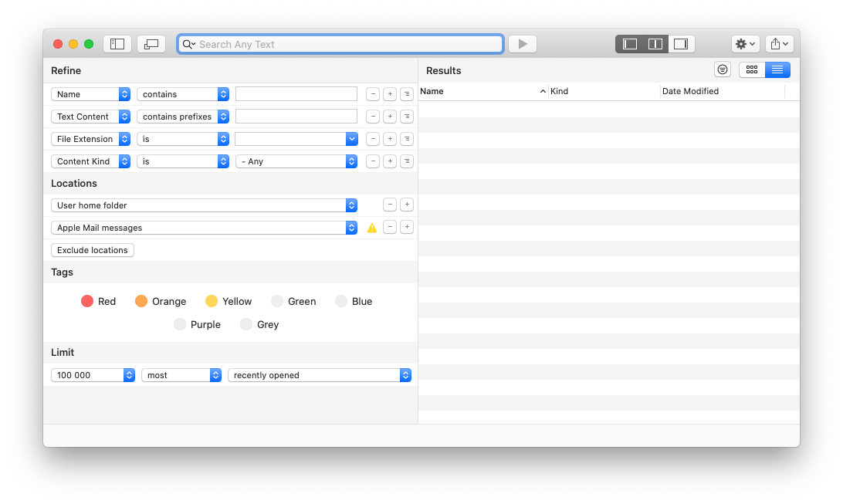Toggle the sidebar panel icon in toolbar

(x=117, y=44)
